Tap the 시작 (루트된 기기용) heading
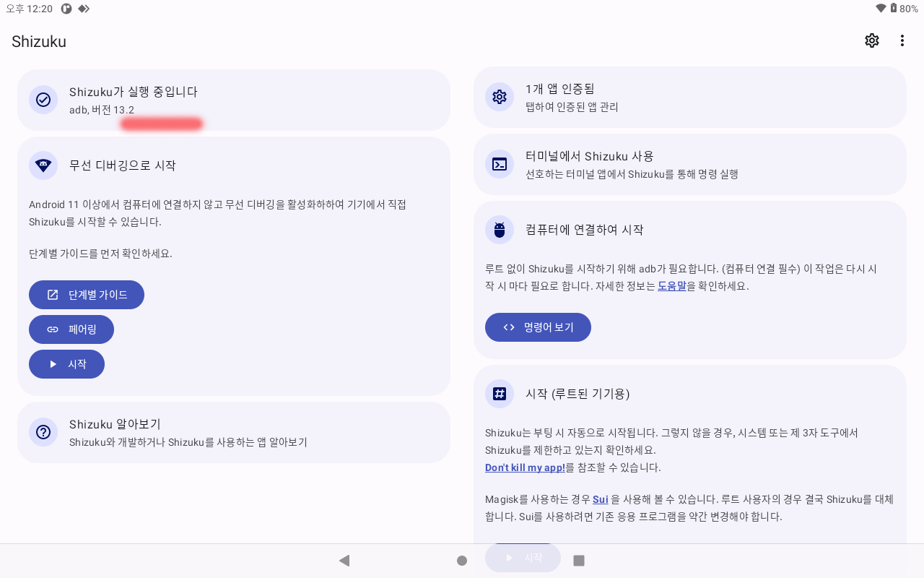 (x=577, y=394)
